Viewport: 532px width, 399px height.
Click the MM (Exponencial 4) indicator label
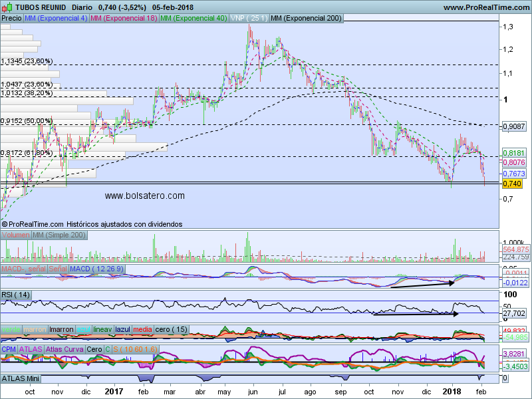[56, 19]
